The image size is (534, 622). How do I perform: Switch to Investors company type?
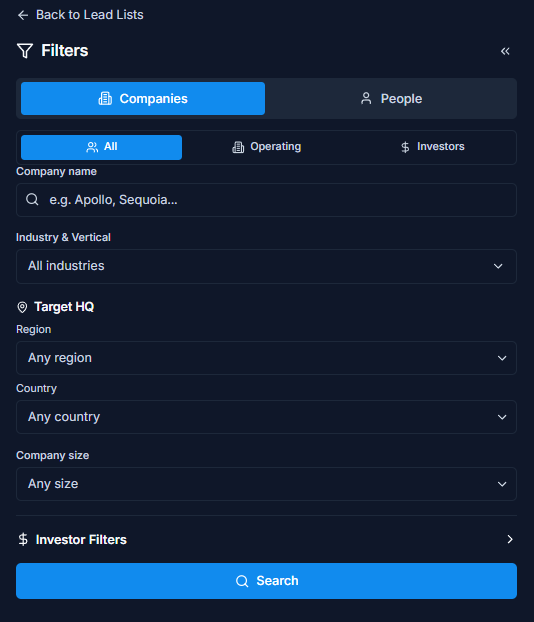pos(432,147)
